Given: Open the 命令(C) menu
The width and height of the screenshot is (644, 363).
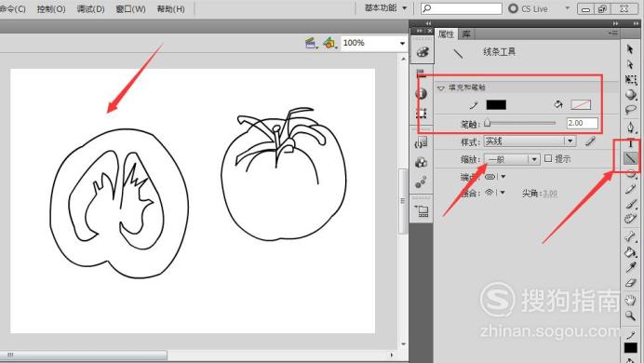Looking at the screenshot, I should (x=12, y=8).
